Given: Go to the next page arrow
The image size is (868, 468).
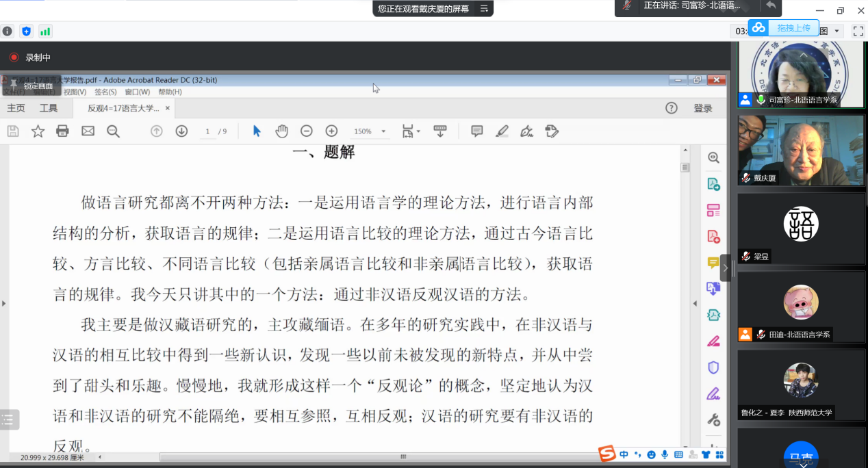Looking at the screenshot, I should tap(181, 131).
